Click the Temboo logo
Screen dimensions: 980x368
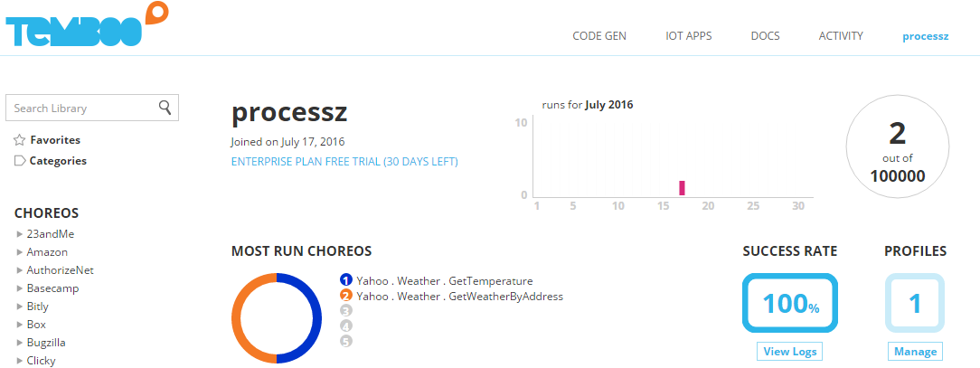click(x=86, y=26)
